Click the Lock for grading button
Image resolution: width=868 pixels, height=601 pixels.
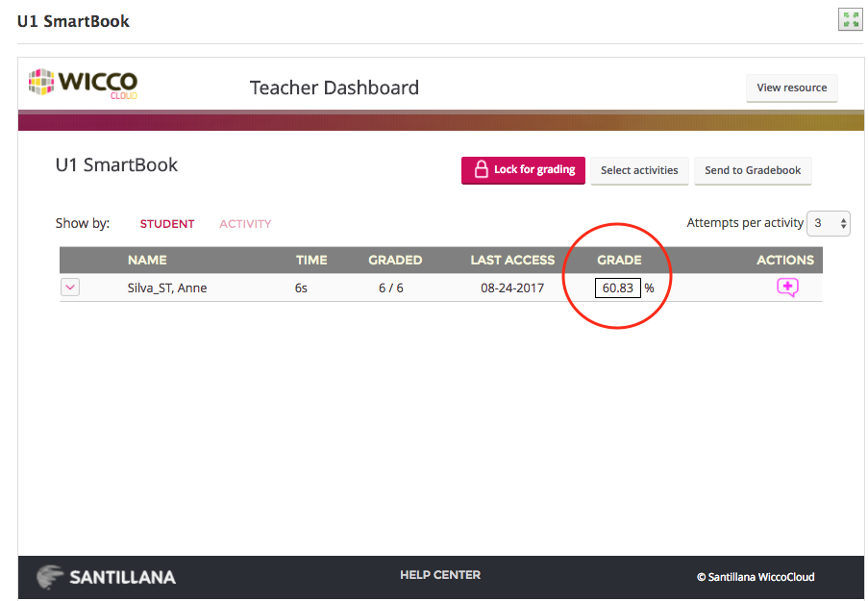click(523, 170)
